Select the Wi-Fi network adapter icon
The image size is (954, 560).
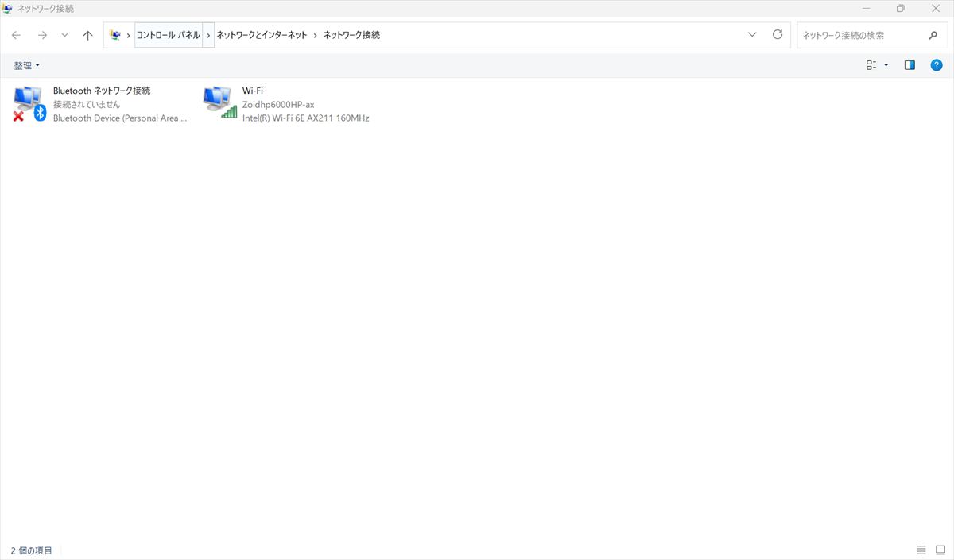(219, 102)
